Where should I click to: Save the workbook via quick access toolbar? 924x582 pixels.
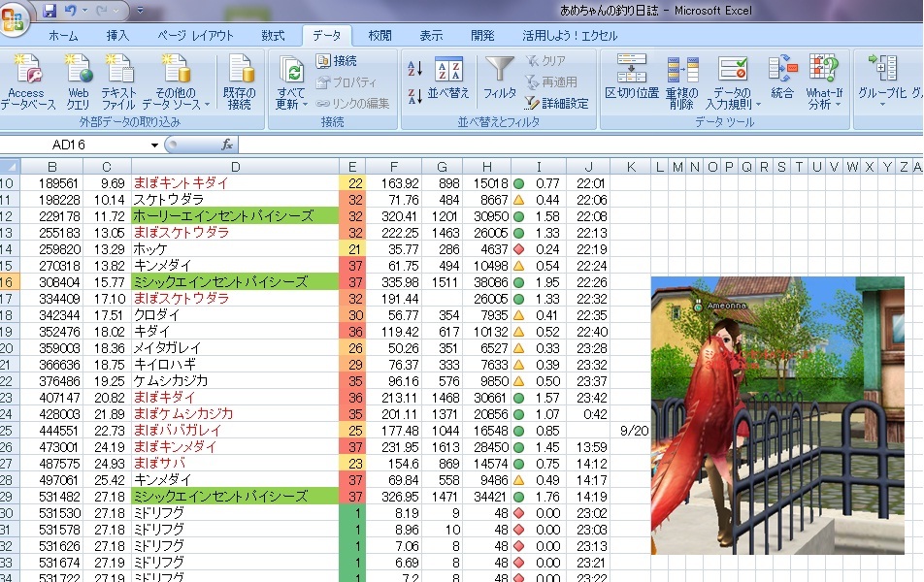click(49, 10)
